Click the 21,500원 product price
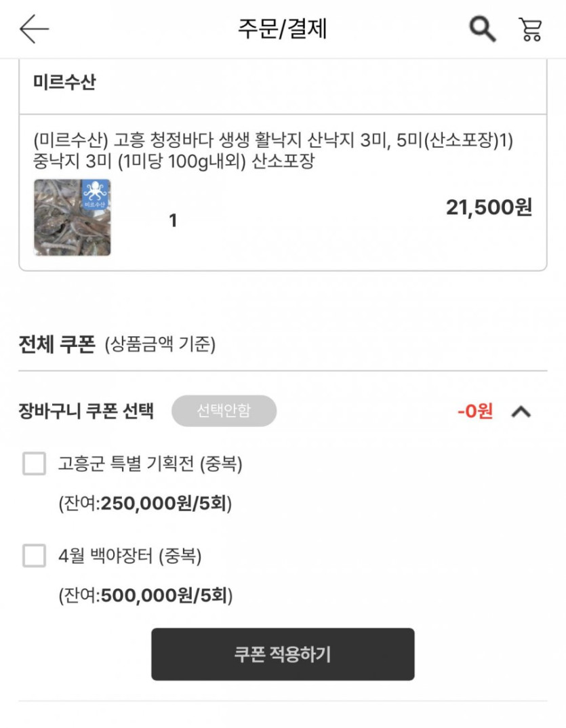This screenshot has width=566, height=728. [489, 207]
